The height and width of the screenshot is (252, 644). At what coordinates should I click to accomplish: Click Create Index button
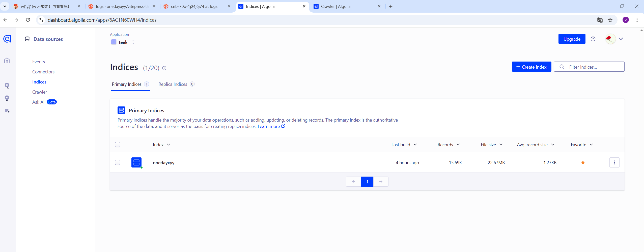[x=531, y=67]
